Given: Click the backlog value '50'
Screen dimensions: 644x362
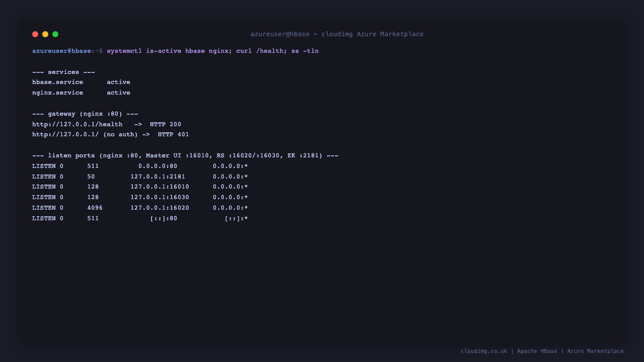Looking at the screenshot, I should [x=91, y=177].
